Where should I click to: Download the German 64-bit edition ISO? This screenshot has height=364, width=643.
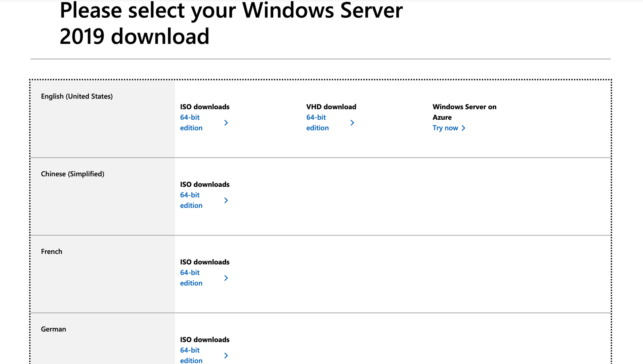tap(191, 355)
